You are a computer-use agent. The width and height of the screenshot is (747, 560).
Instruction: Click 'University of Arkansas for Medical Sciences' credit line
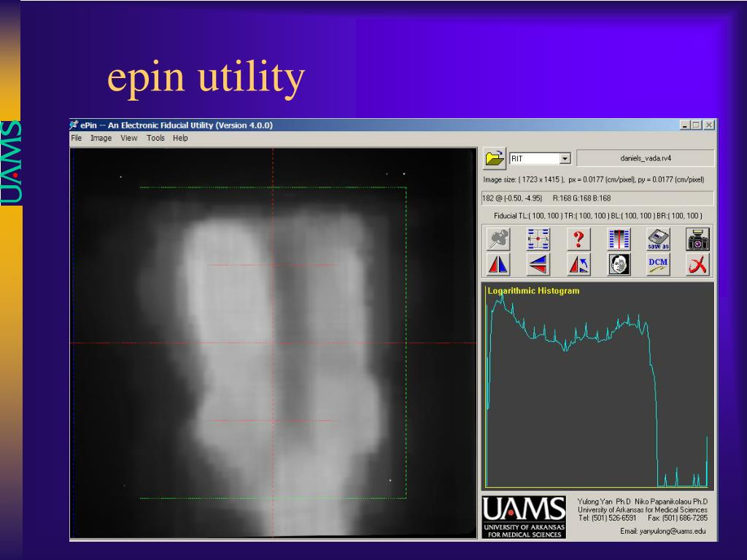643,510
